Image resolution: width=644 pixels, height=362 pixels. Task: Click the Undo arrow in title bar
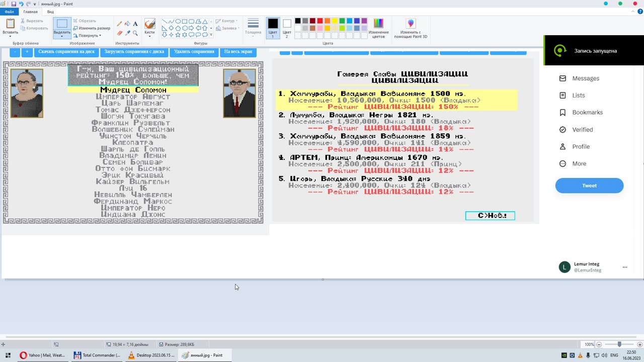[21, 4]
